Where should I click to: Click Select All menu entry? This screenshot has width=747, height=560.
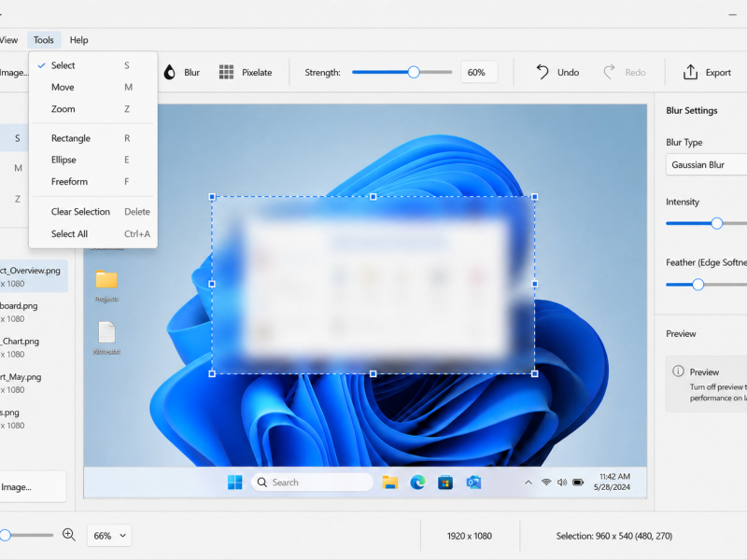[x=92, y=234]
